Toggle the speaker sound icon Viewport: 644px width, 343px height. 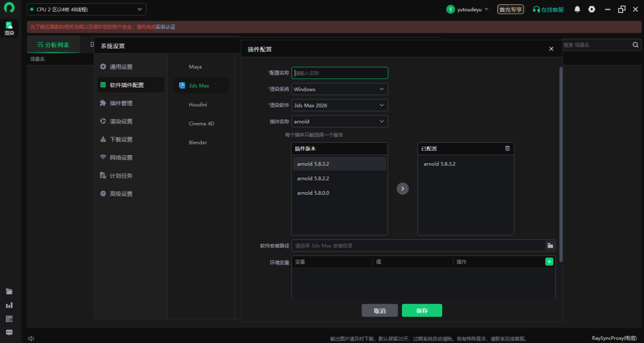31,338
